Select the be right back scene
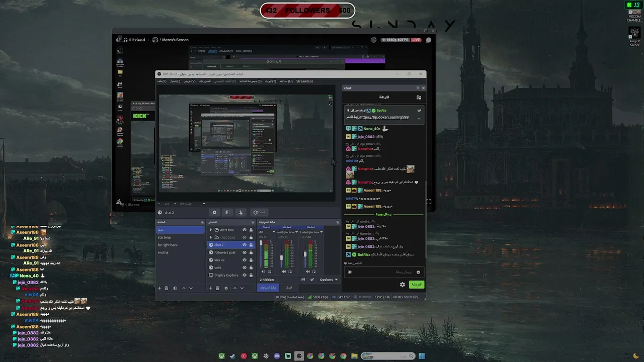Image resolution: width=644 pixels, height=362 pixels. pyautogui.click(x=180, y=245)
